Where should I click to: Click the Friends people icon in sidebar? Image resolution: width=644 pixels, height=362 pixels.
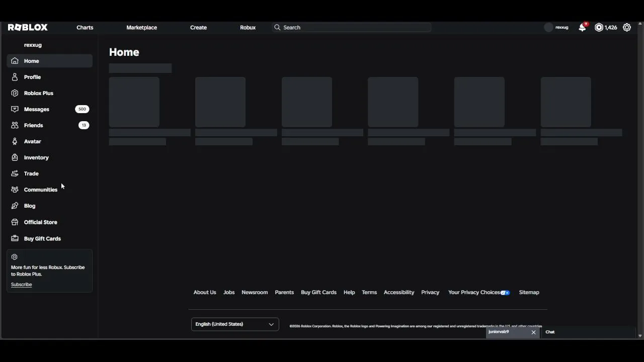[15, 125]
